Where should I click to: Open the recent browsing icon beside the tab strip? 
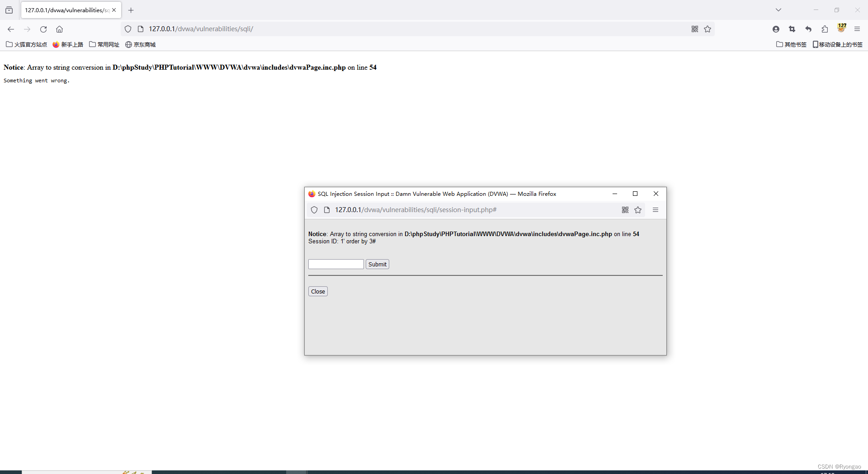9,10
